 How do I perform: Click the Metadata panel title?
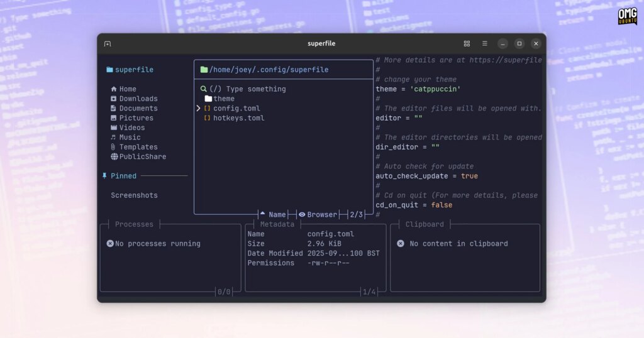coord(277,224)
